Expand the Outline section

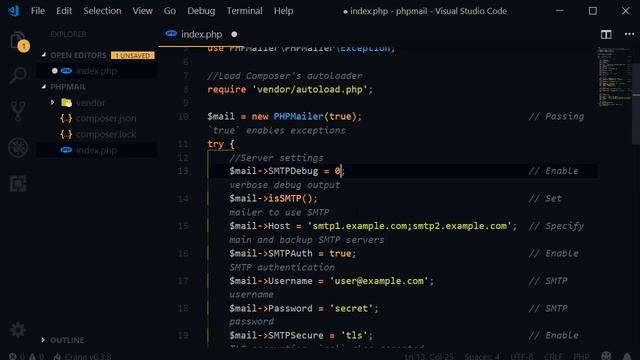coord(43,340)
